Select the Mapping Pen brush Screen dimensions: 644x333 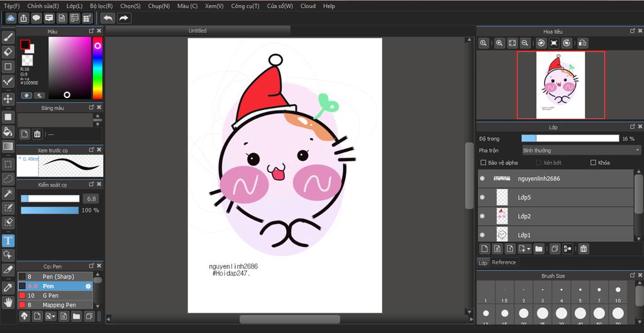coord(55,305)
